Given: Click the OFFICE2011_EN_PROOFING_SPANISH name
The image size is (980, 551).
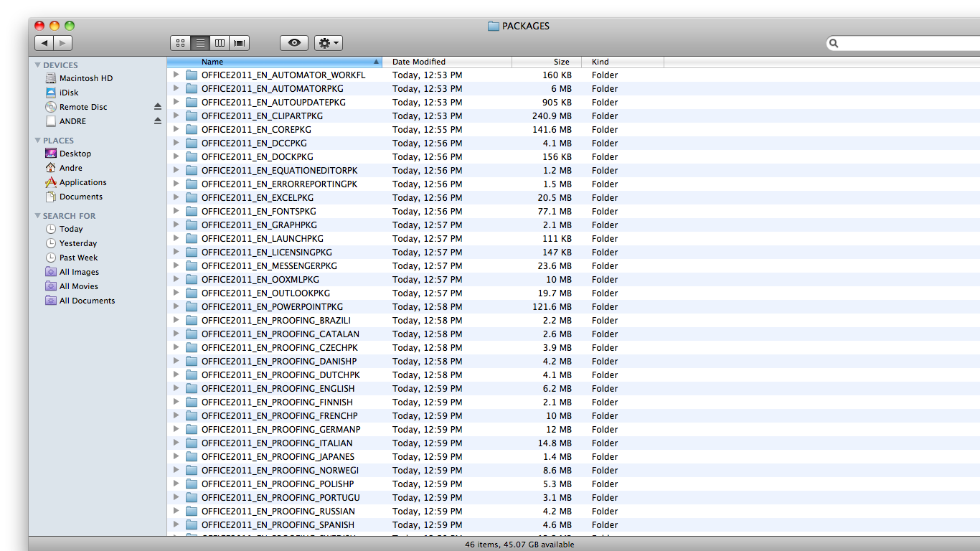Looking at the screenshot, I should pos(278,525).
